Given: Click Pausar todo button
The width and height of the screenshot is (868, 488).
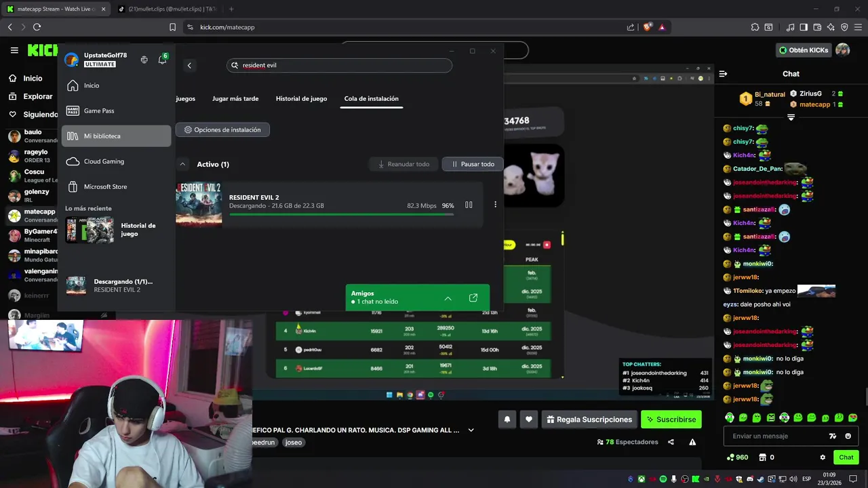Looking at the screenshot, I should pyautogui.click(x=473, y=164).
